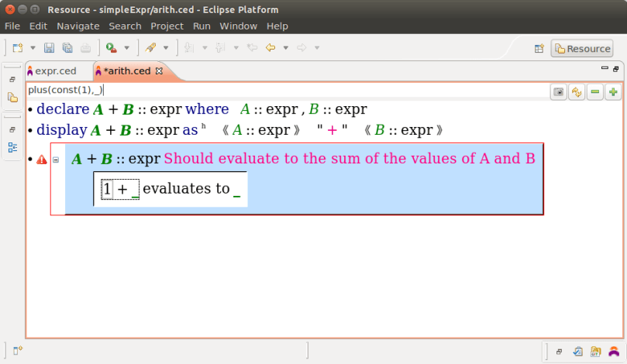Click the Open Perspective icon
Image resolution: width=627 pixels, height=364 pixels.
pos(539,49)
